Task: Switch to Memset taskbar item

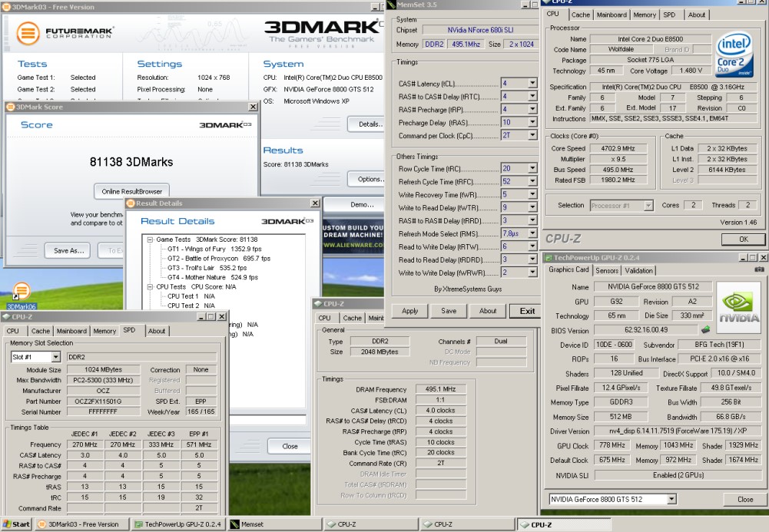Action: tap(275, 524)
